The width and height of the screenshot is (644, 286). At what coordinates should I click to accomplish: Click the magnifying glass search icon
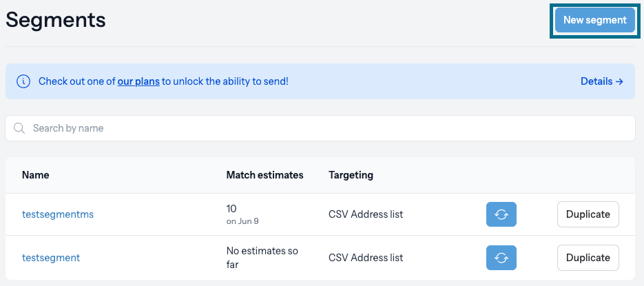[19, 128]
